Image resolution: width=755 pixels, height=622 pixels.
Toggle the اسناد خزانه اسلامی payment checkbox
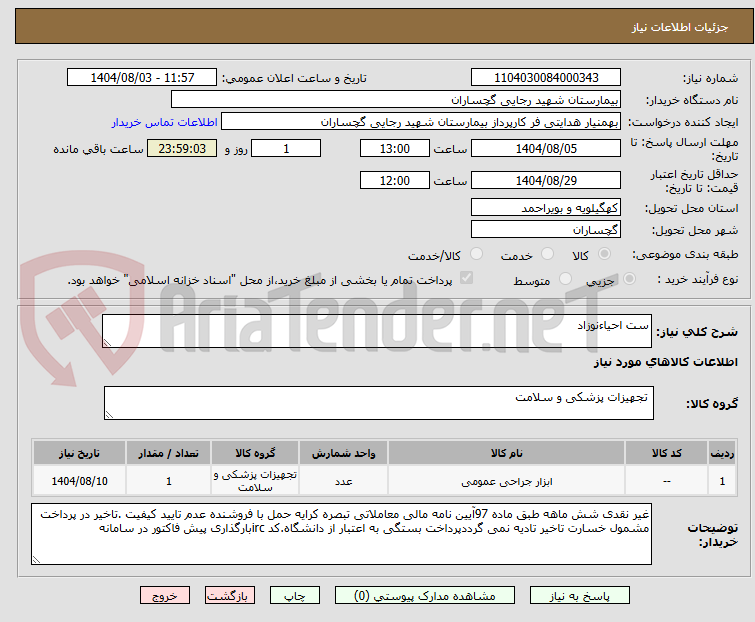pyautogui.click(x=466, y=278)
